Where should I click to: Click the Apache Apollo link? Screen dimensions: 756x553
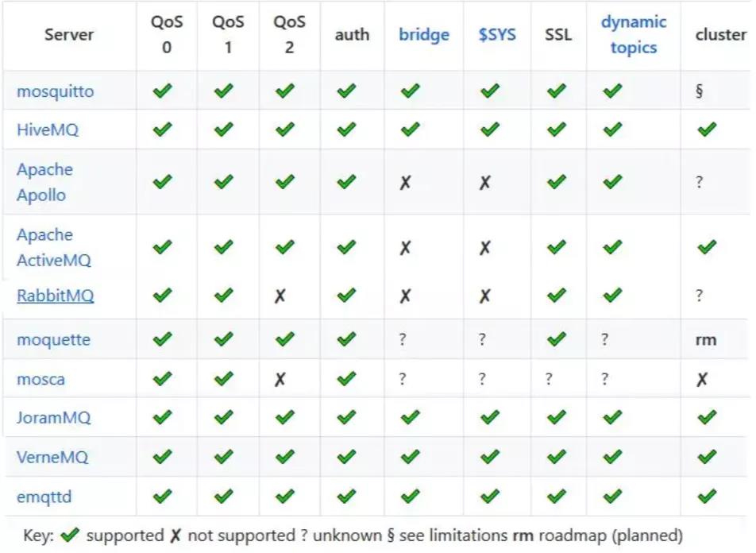(x=44, y=182)
